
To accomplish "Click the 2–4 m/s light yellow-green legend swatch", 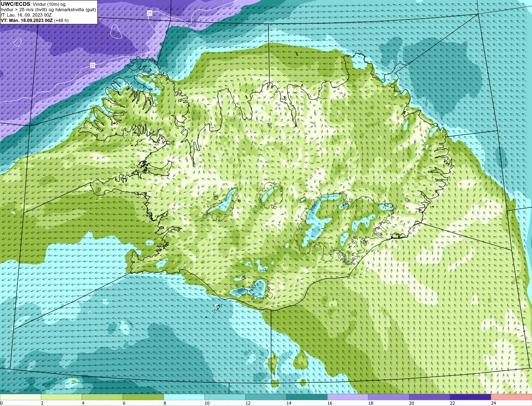I will point(62,397).
